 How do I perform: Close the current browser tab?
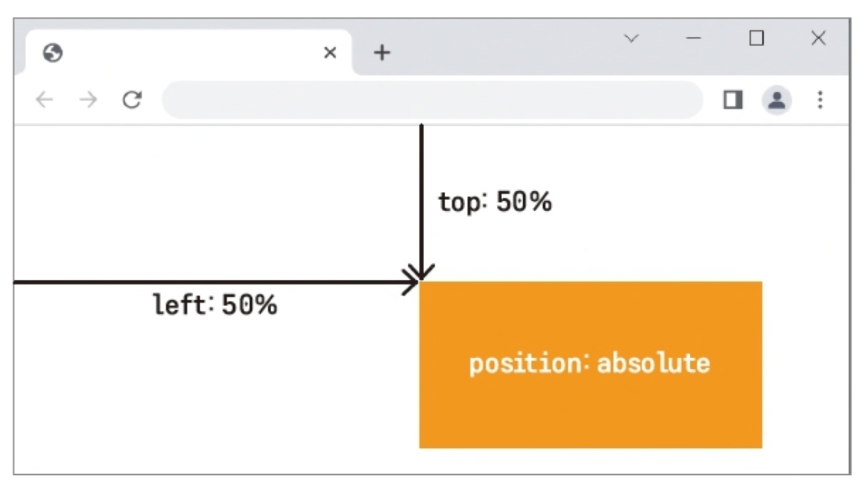click(x=330, y=53)
